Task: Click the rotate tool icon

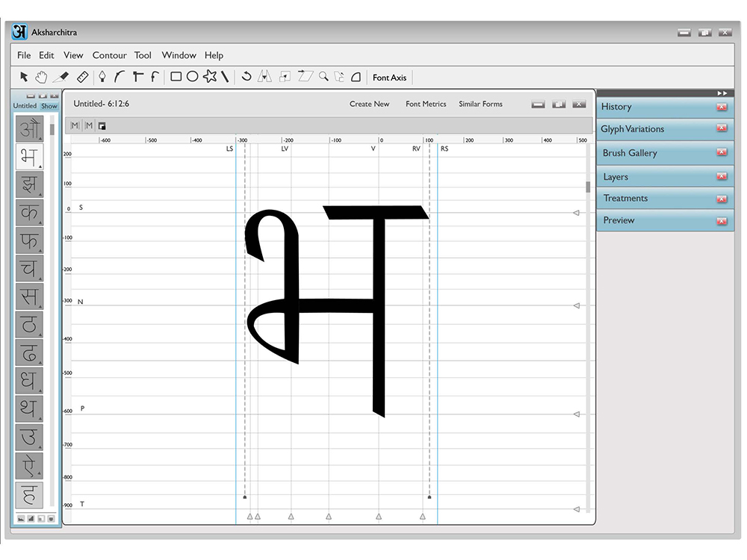Action: pyautogui.click(x=247, y=76)
